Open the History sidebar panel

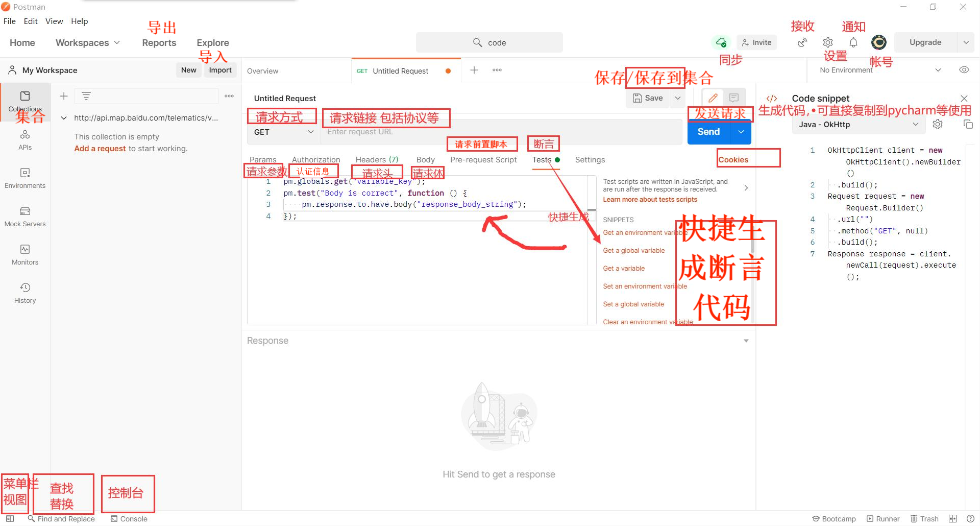(25, 294)
